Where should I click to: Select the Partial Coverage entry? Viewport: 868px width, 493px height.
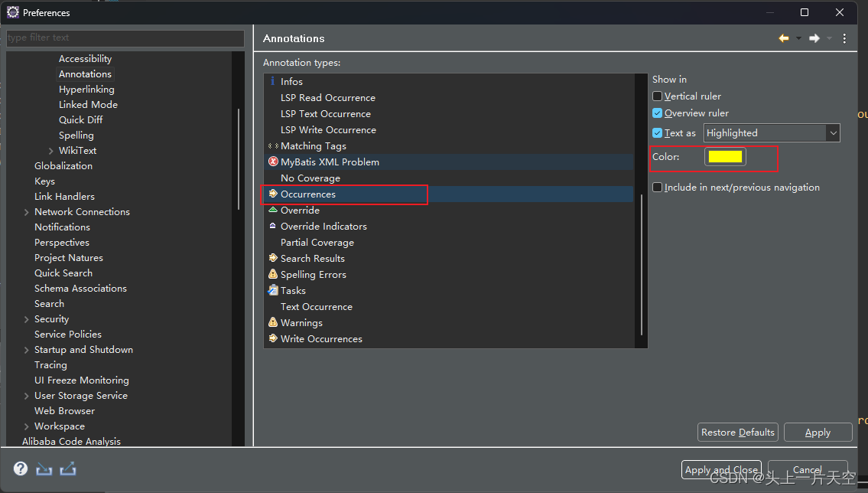point(317,242)
